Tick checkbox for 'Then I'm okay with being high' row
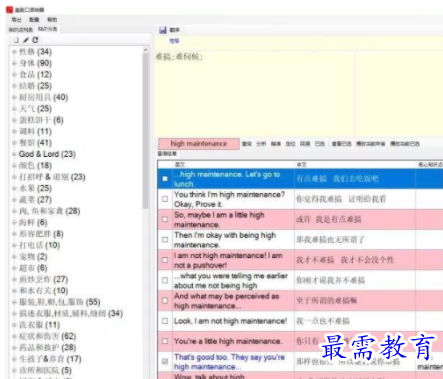The height and width of the screenshot is (379, 443). [165, 240]
